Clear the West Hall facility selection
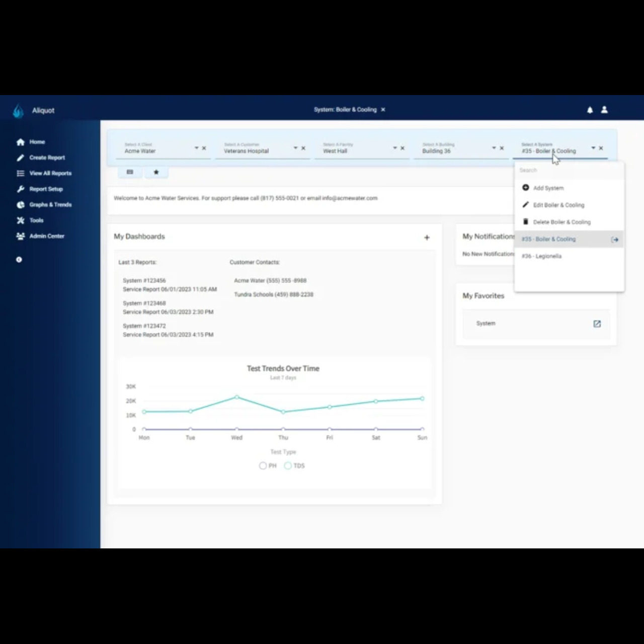 402,148
